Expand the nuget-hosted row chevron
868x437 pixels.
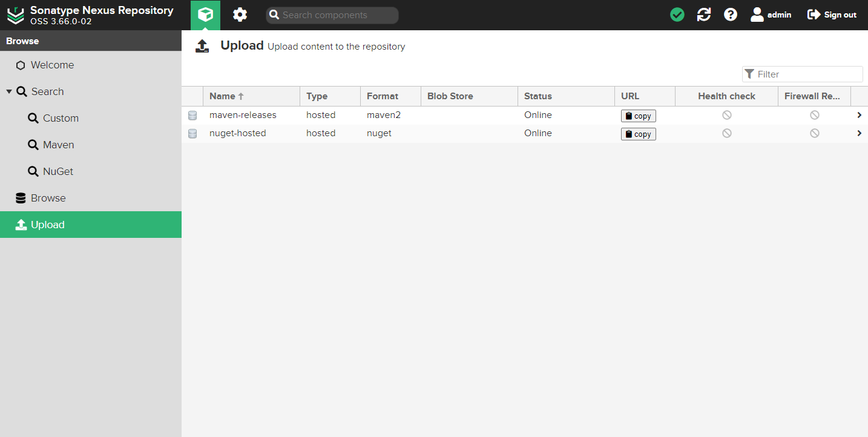859,133
